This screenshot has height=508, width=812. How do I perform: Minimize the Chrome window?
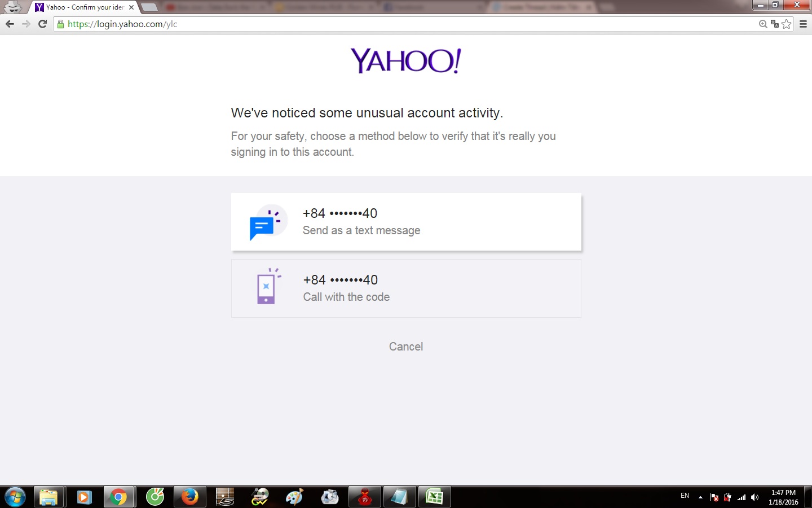click(x=761, y=5)
